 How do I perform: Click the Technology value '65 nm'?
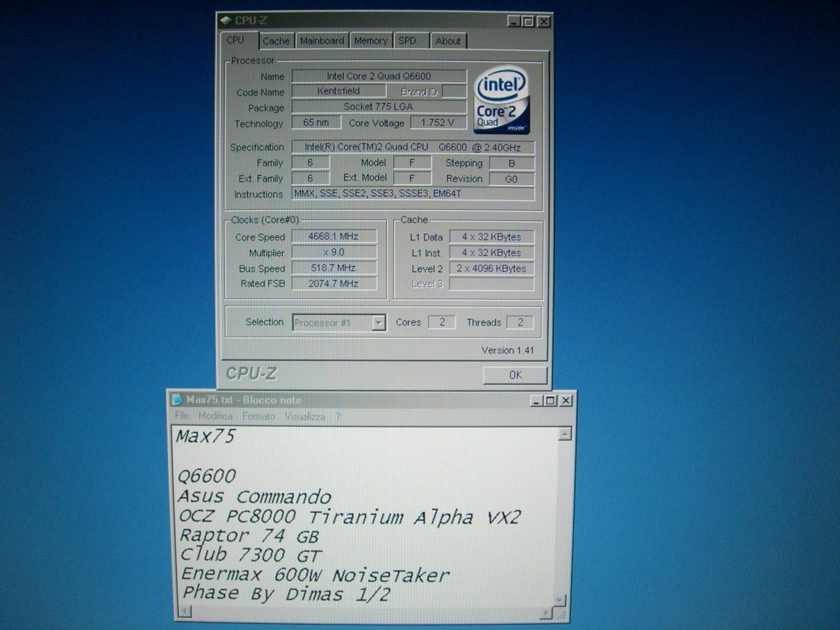tap(316, 123)
